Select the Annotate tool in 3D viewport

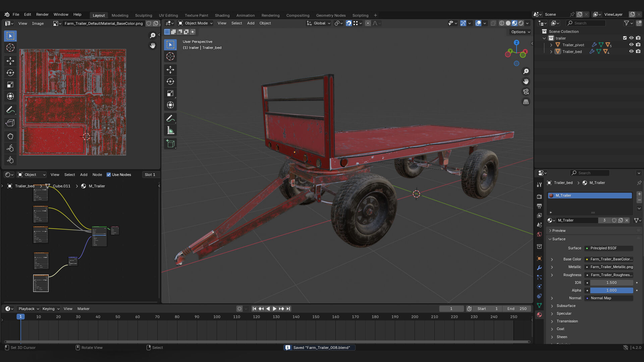point(170,119)
